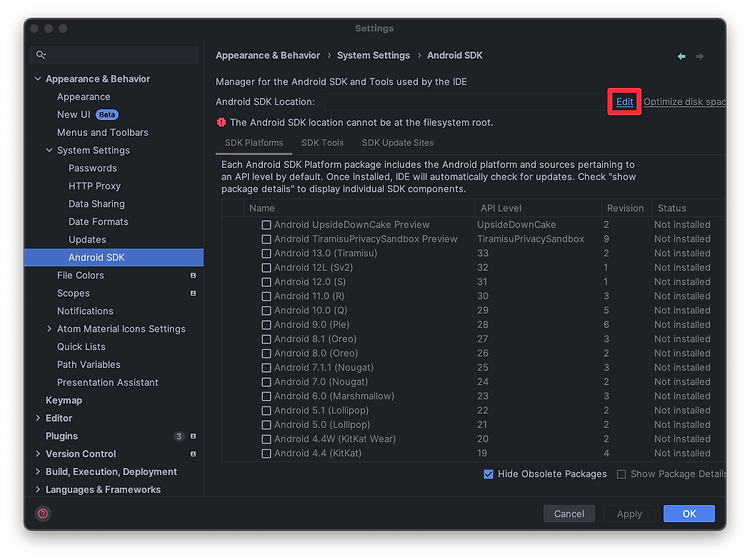This screenshot has width=750, height=560.
Task: Click the red error icon beside SDK warning
Action: point(221,122)
